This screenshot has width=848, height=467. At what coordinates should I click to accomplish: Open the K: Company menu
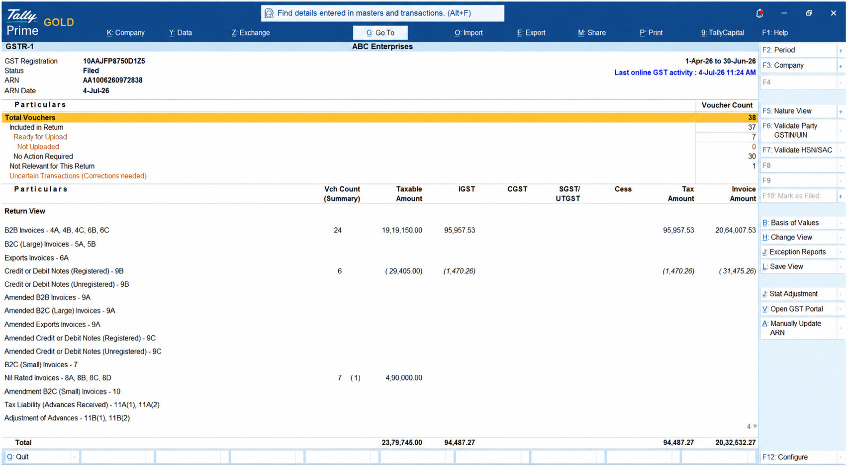(125, 32)
